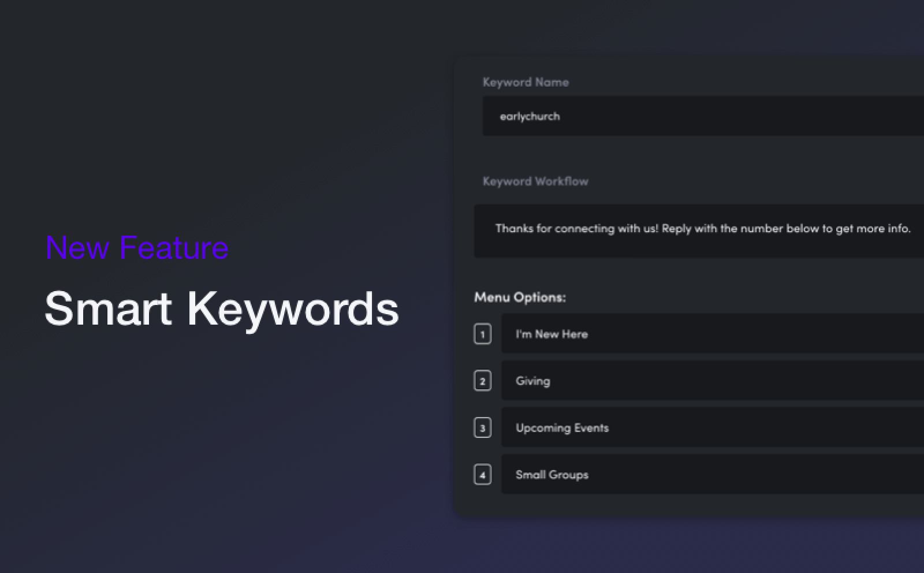Image resolution: width=924 pixels, height=573 pixels.
Task: Select the Keyword Workflow label
Action: tap(536, 181)
